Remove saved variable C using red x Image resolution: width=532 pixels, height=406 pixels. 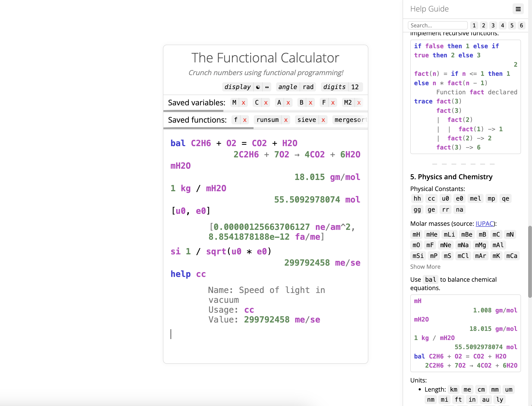[x=266, y=103]
